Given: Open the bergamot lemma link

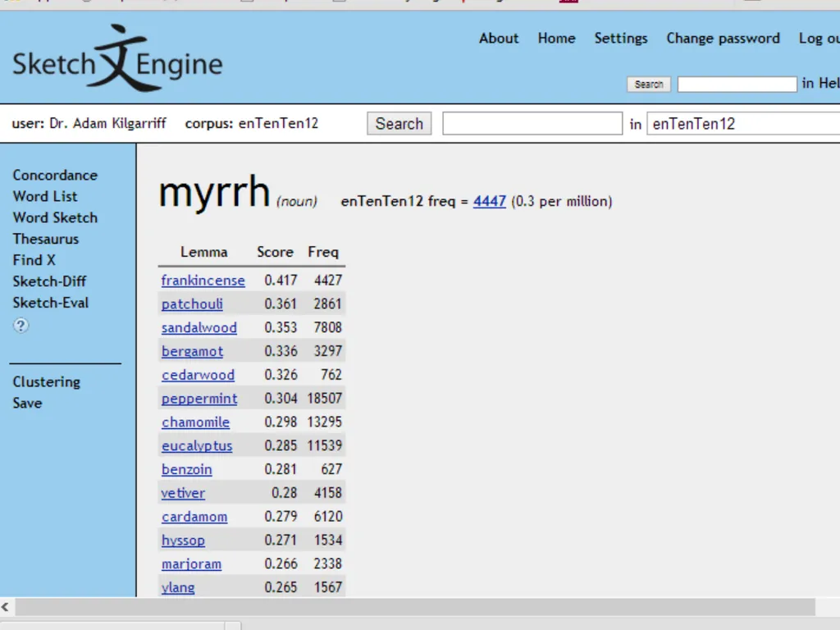Looking at the screenshot, I should pyautogui.click(x=192, y=351).
